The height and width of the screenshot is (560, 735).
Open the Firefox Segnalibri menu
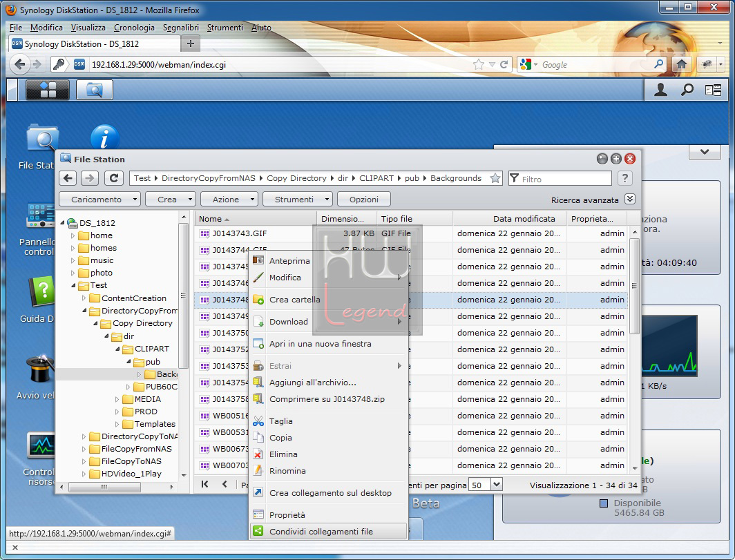point(180,28)
